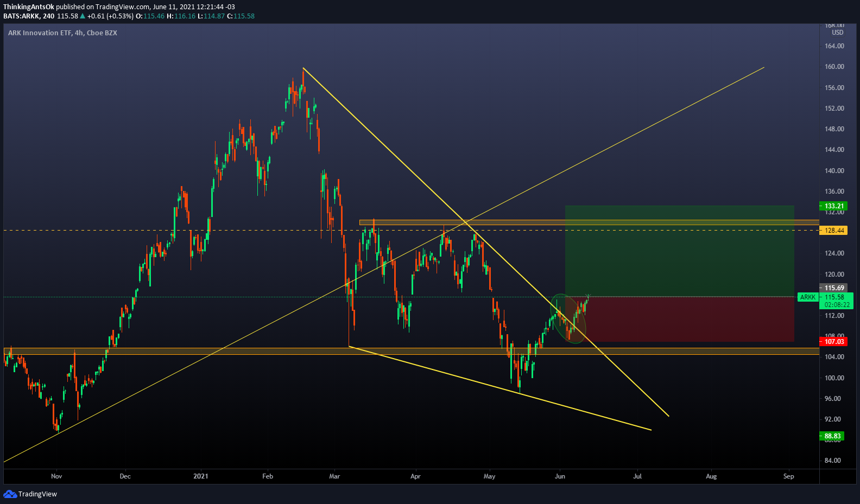Screen dimensions: 860x504
Task: Click the 140.00 price axis tick
Action: [x=834, y=171]
